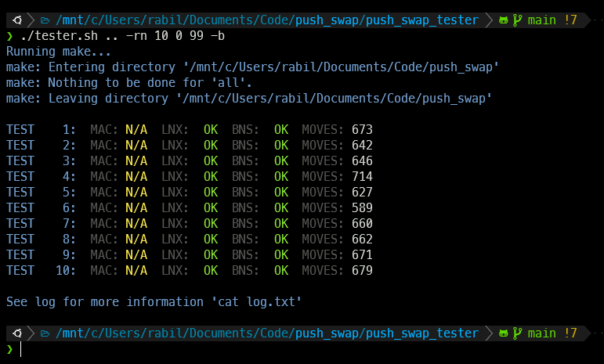Click the '!7' git status in bottom prompt
The height and width of the screenshot is (364, 604).
coord(570,333)
